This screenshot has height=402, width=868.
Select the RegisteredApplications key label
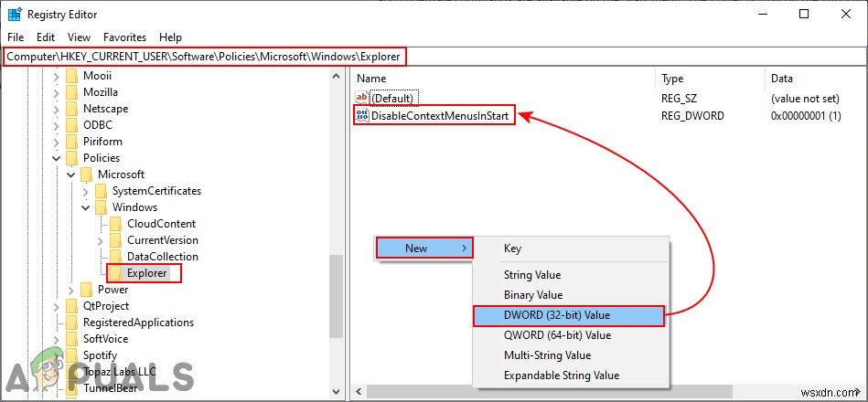[138, 323]
